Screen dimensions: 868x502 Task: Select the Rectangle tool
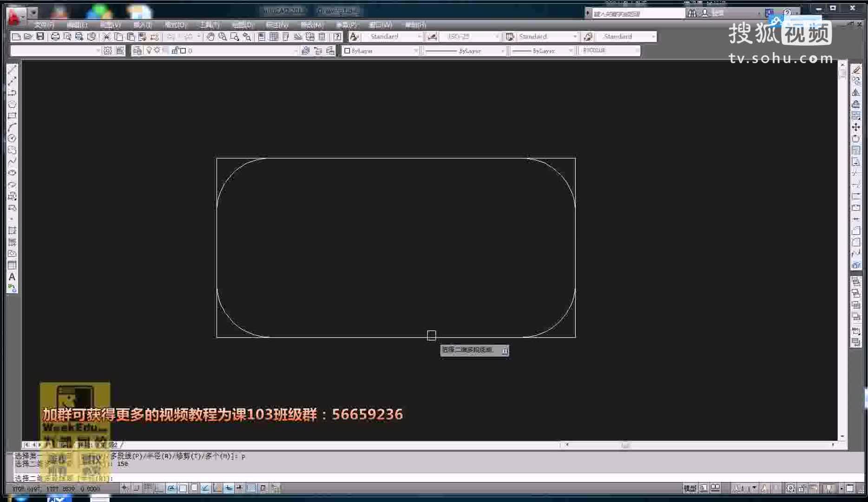[x=13, y=116]
